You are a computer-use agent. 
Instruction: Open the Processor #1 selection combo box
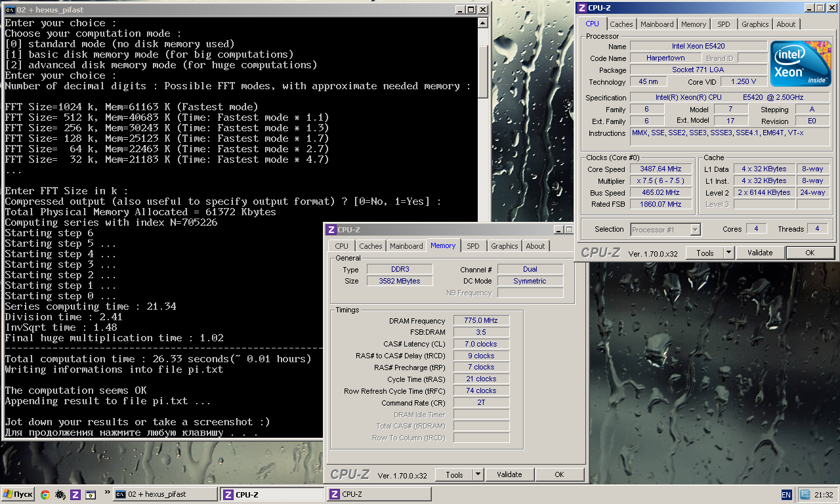click(x=665, y=230)
